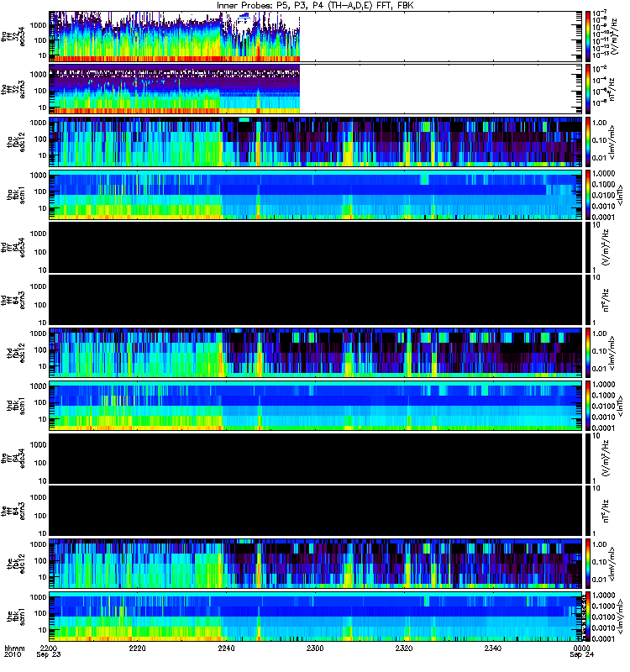This screenshot has height=672, width=630.
Task: Click the '2240' time axis label
Action: pyautogui.click(x=226, y=648)
